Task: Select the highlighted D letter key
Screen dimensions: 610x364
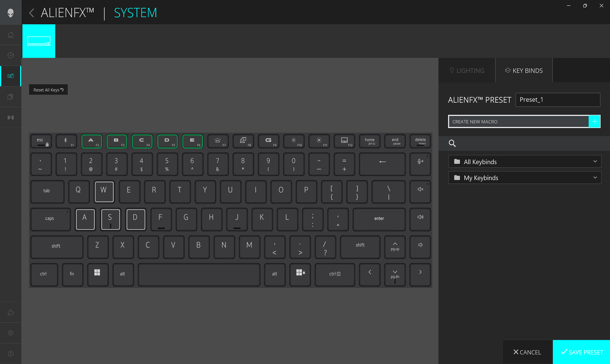Action: (x=136, y=219)
